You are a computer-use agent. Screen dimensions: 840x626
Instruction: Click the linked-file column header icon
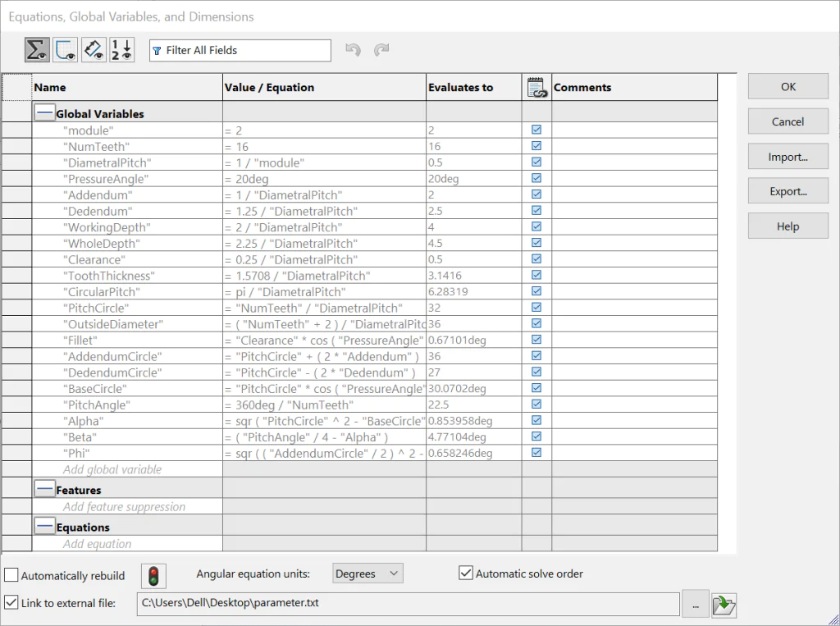(536, 87)
